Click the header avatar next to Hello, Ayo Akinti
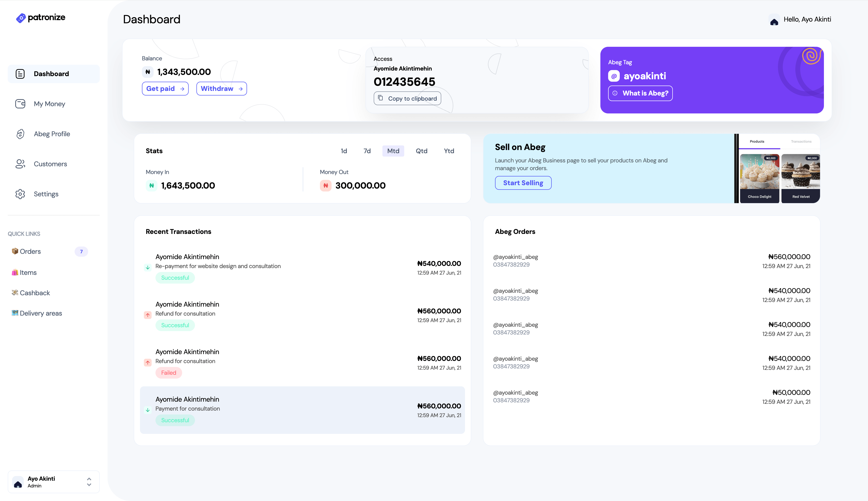Image resolution: width=868 pixels, height=501 pixels. pos(774,20)
